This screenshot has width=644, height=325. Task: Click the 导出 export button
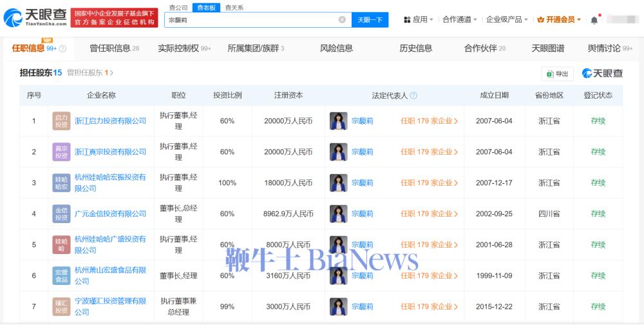[x=557, y=74]
